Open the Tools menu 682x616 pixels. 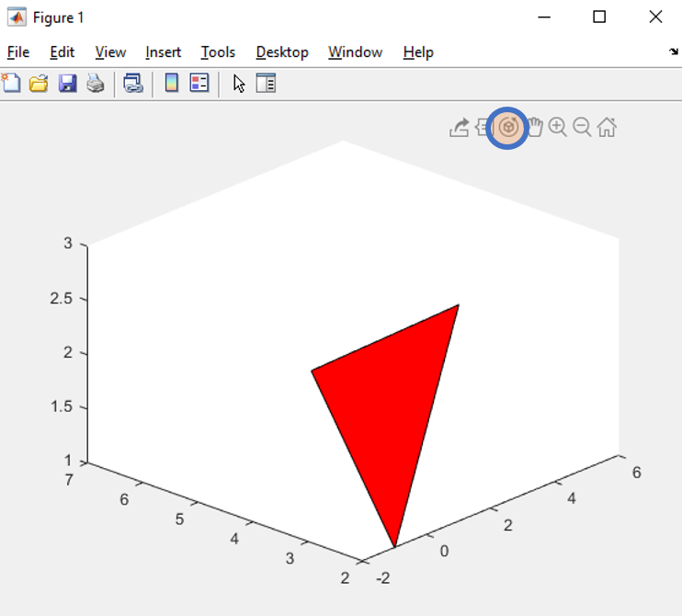(218, 52)
